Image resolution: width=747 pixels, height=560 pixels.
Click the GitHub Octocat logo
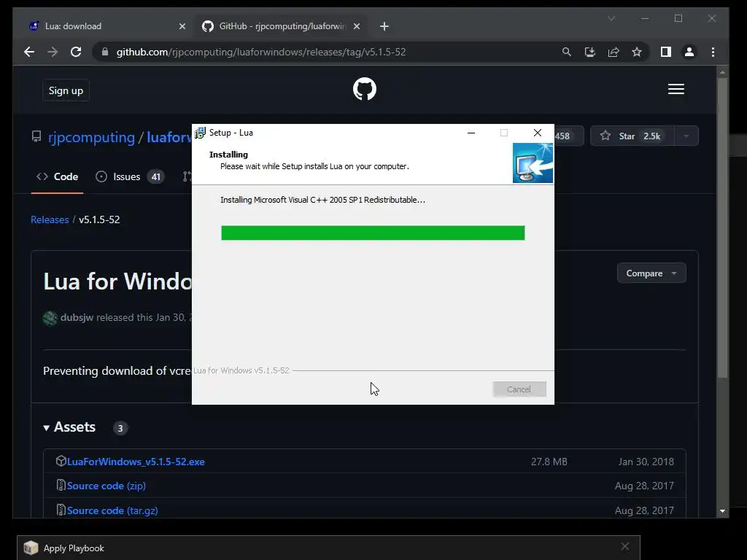365,89
